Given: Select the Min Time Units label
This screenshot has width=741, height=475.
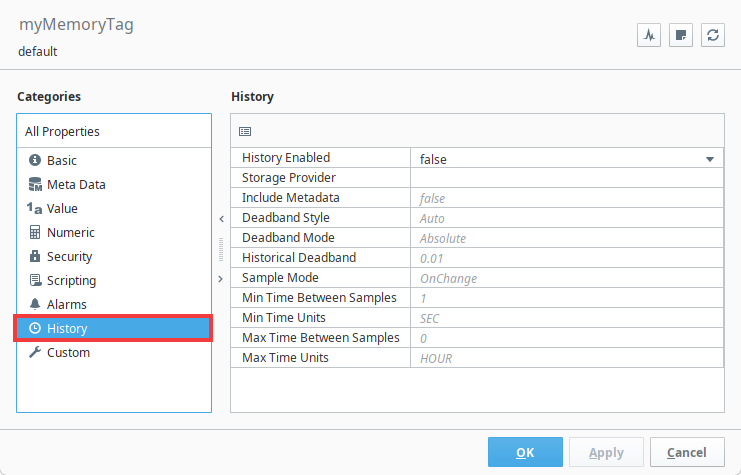Looking at the screenshot, I should pos(284,318).
